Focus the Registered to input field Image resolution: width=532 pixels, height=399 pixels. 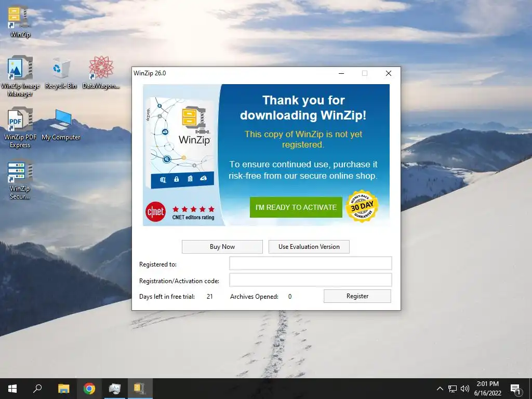pyautogui.click(x=311, y=263)
